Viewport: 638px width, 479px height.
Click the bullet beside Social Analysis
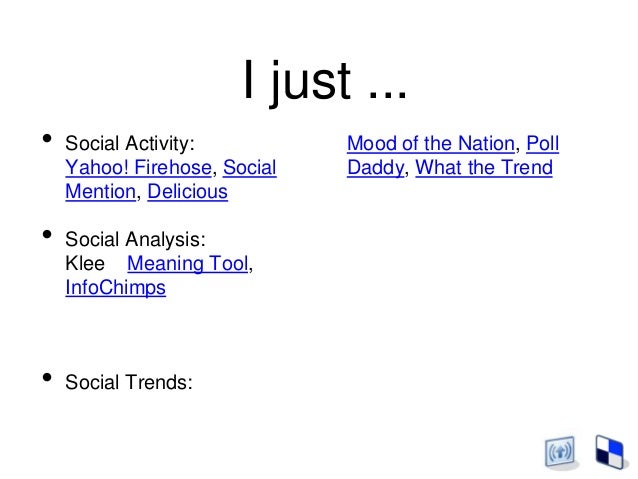41,237
